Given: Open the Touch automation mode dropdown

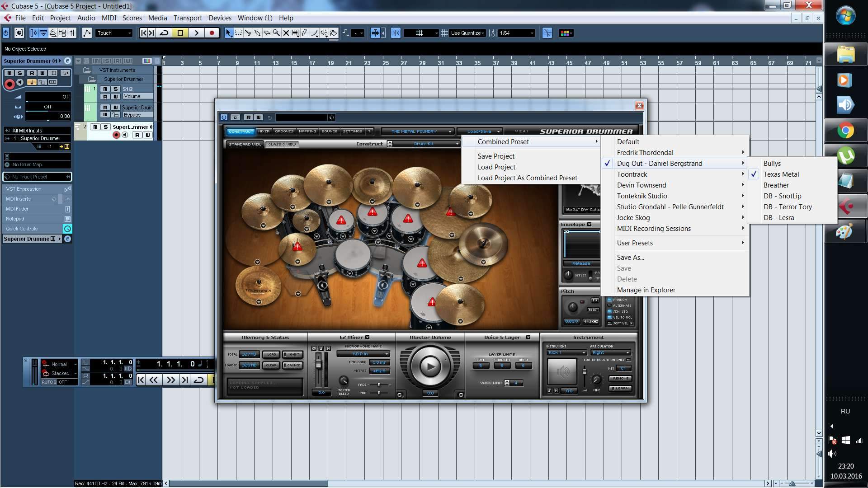Looking at the screenshot, I should point(114,33).
